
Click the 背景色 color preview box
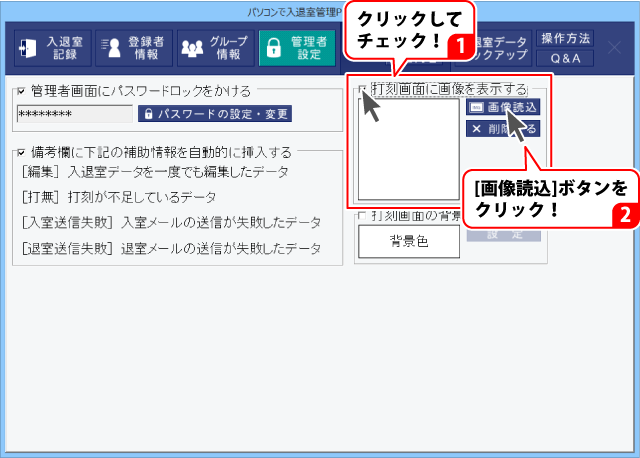[x=409, y=240]
